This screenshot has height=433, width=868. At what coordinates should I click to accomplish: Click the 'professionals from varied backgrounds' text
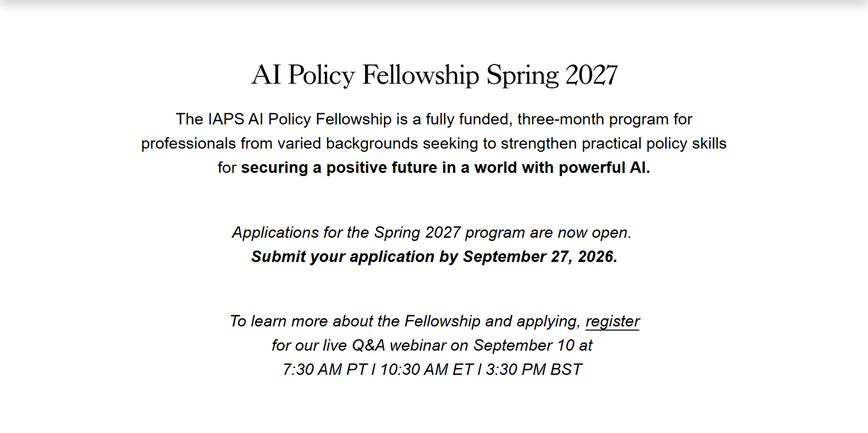pyautogui.click(x=279, y=144)
